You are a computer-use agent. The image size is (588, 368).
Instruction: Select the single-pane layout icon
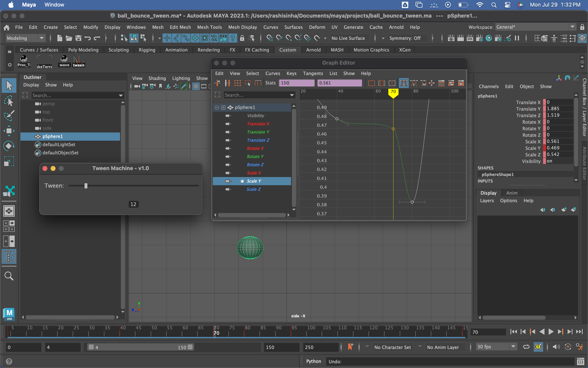(9, 211)
